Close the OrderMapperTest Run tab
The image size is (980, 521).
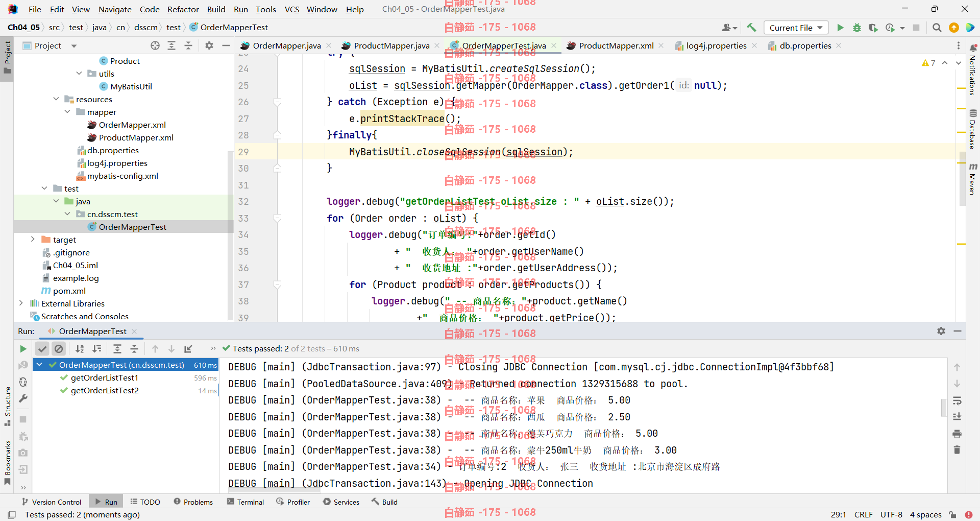pos(134,331)
